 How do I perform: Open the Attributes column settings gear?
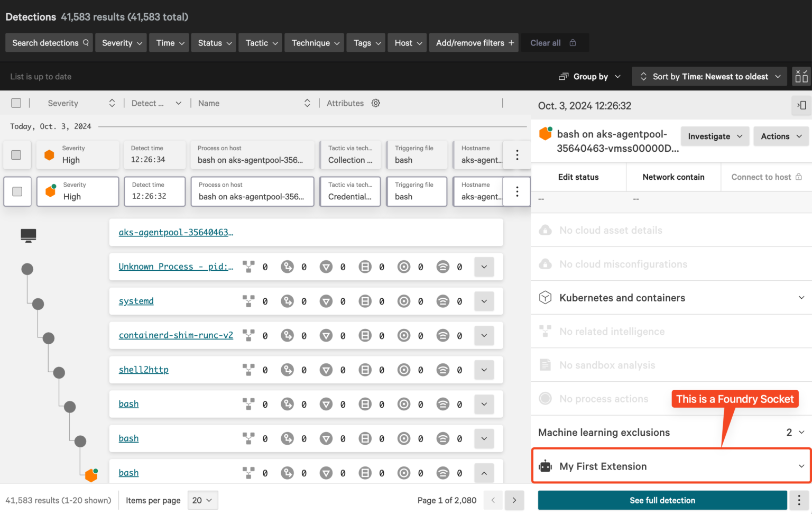[x=375, y=103]
